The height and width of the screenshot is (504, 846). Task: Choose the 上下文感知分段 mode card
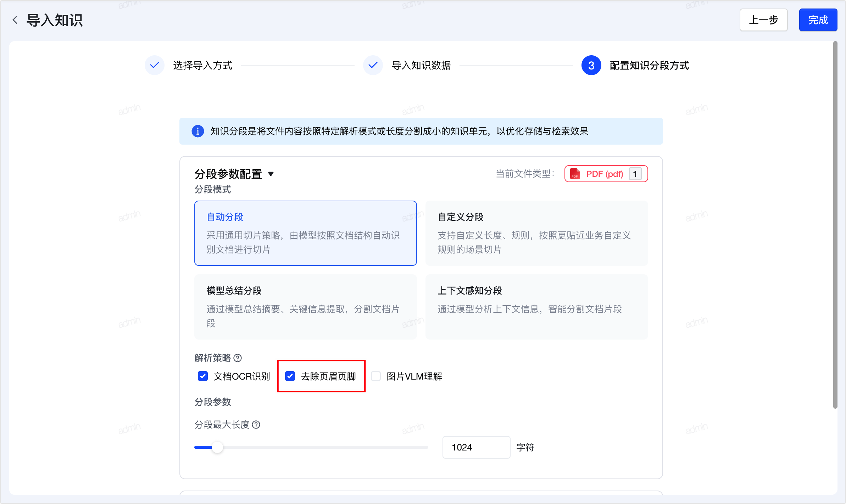(x=537, y=307)
